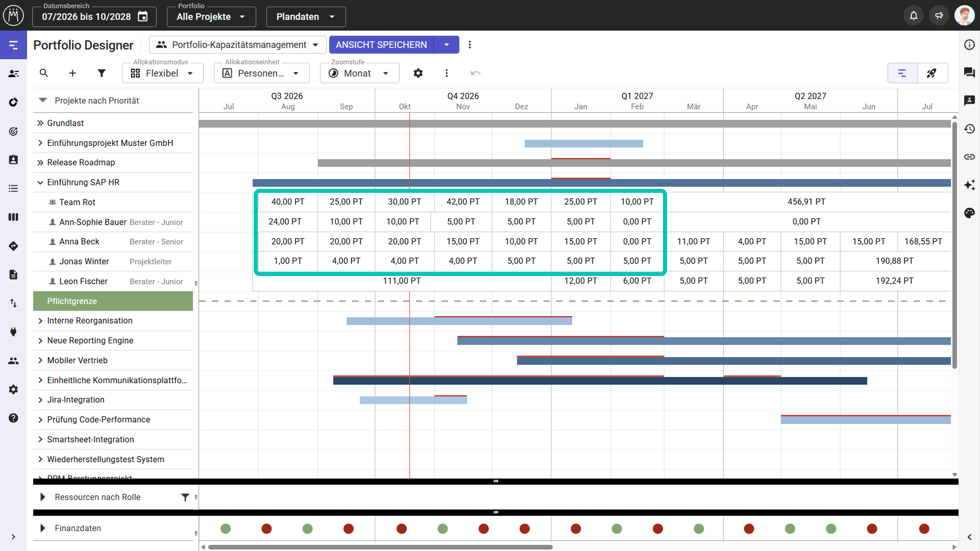Open the three-dot menu beside Ansicht Speichern

[470, 45]
